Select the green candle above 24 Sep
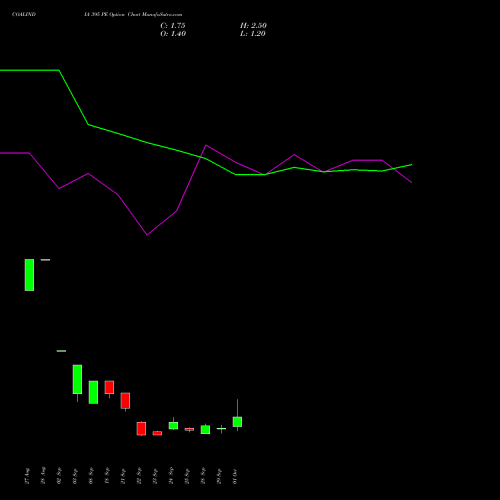500x500 pixels. [x=173, y=426]
